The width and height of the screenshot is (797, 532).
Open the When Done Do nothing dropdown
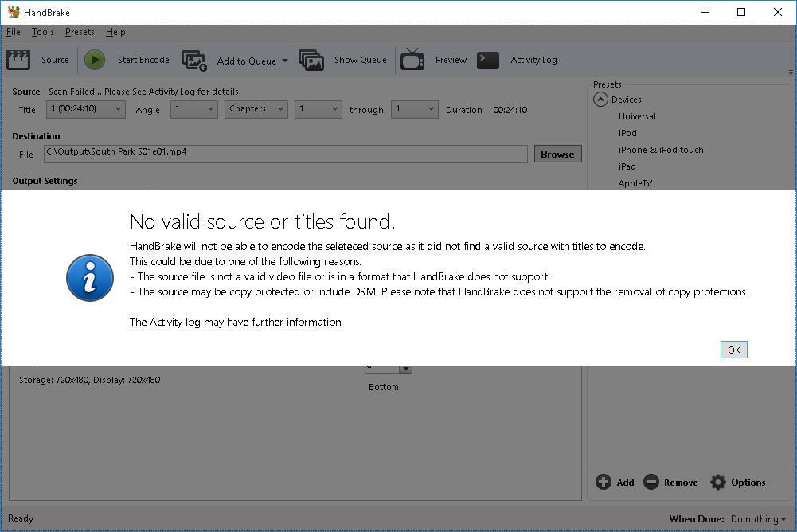tap(758, 518)
